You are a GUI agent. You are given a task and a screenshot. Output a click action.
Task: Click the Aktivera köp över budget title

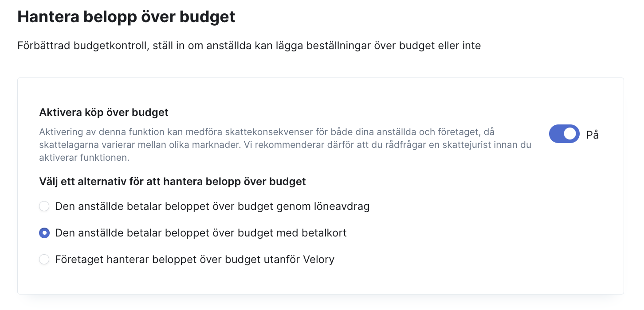104,112
